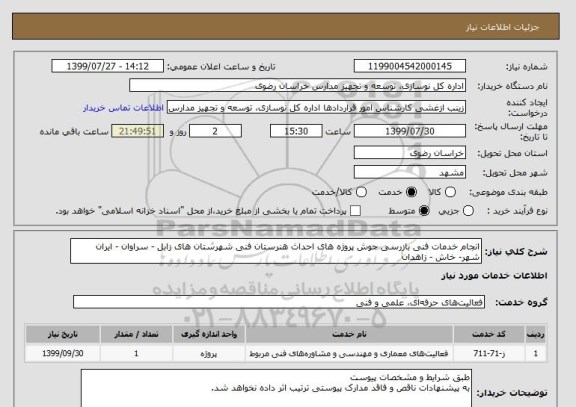Image resolution: width=576 pixels, height=407 pixels.
Task: Click the request creator field زینب ازغشی
Action: tap(316, 108)
